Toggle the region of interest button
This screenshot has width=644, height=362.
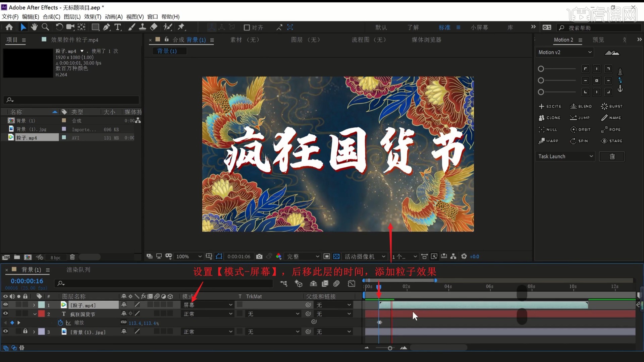pos(327,256)
